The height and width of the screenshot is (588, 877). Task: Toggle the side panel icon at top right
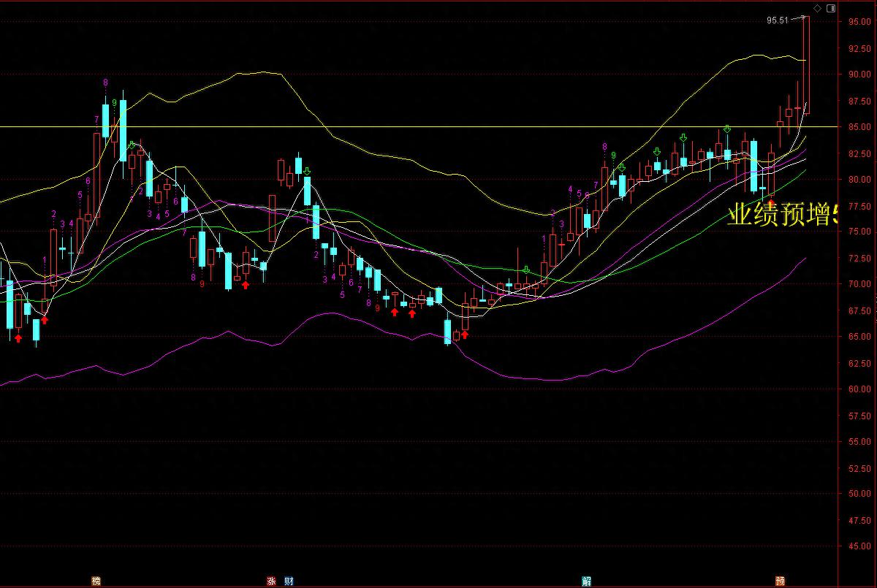[x=829, y=8]
